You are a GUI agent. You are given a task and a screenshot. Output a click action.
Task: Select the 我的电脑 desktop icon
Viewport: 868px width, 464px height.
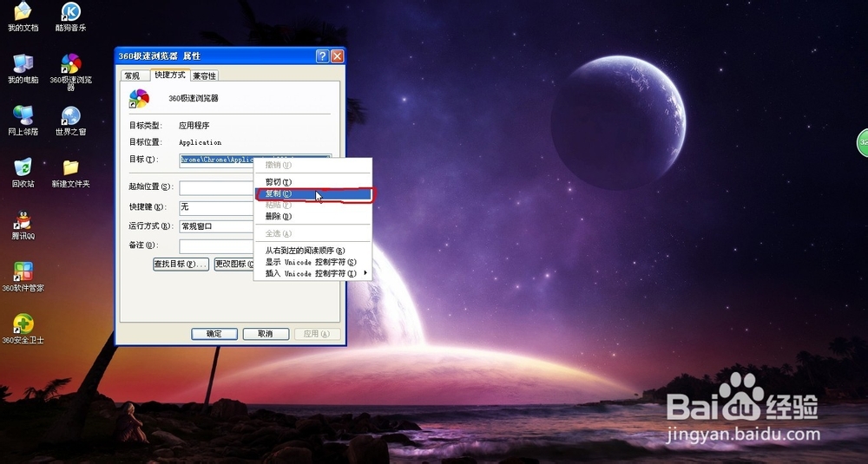[x=23, y=69]
